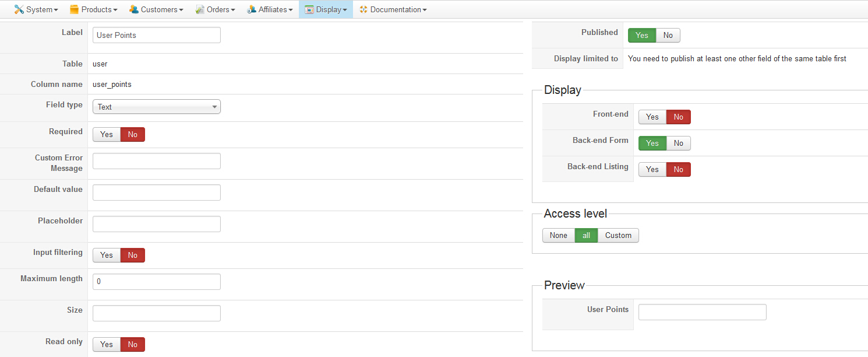Image resolution: width=868 pixels, height=357 pixels.
Task: Click the Documentation icon in menu bar
Action: pyautogui.click(x=364, y=9)
